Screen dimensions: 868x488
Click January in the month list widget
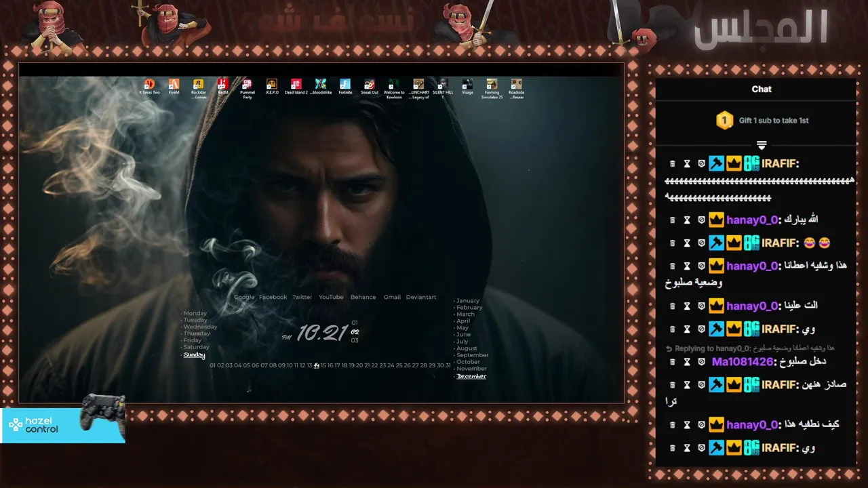467,300
